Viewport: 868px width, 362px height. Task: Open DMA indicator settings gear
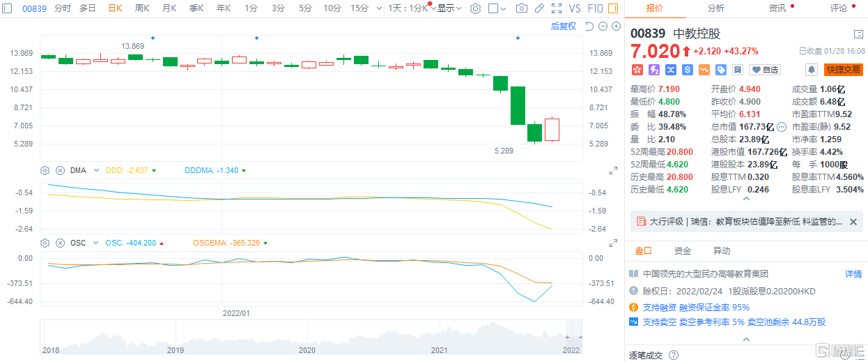tap(45, 170)
